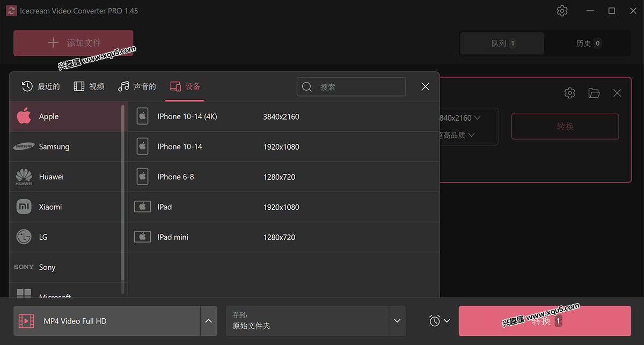Open the 存到 原始文件夹 save folder dropdown
Screen dimensions: 644x345
coord(316,321)
